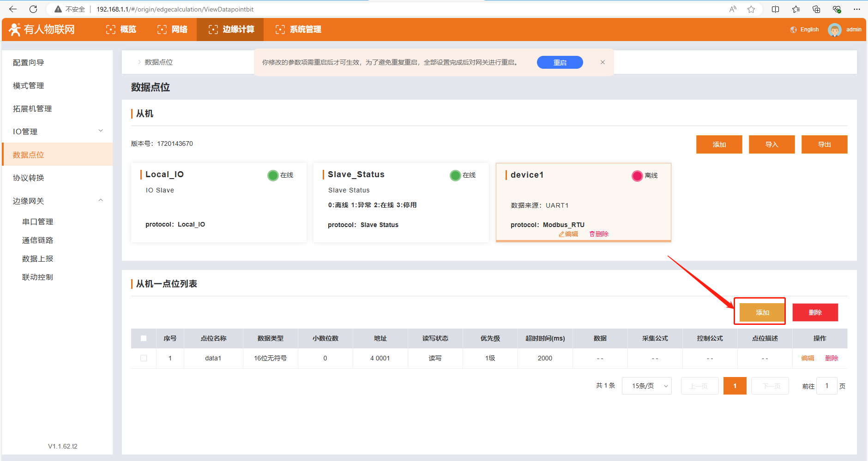This screenshot has height=461, width=868.
Task: Click the blue 重启 restart button
Action: tap(560, 62)
